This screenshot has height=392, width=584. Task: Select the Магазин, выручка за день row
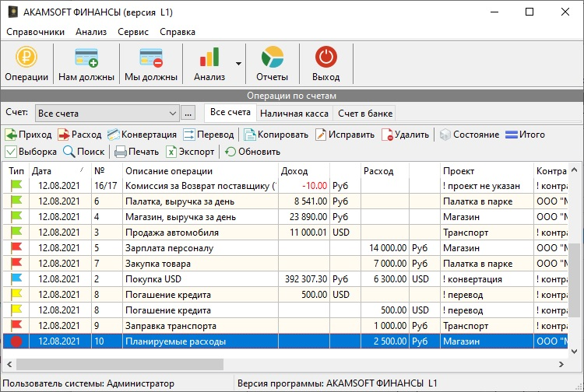pos(285,217)
